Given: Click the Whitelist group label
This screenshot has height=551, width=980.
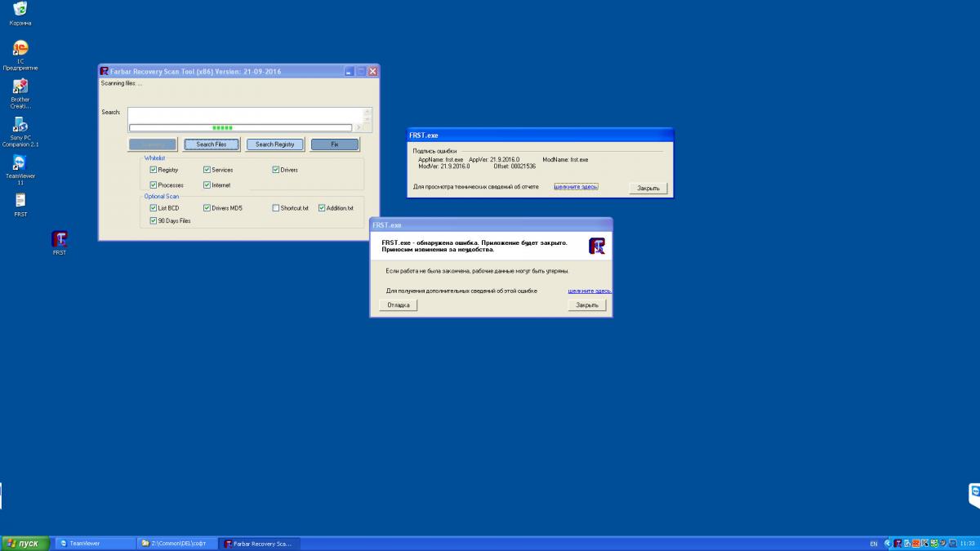Looking at the screenshot, I should coord(155,158).
